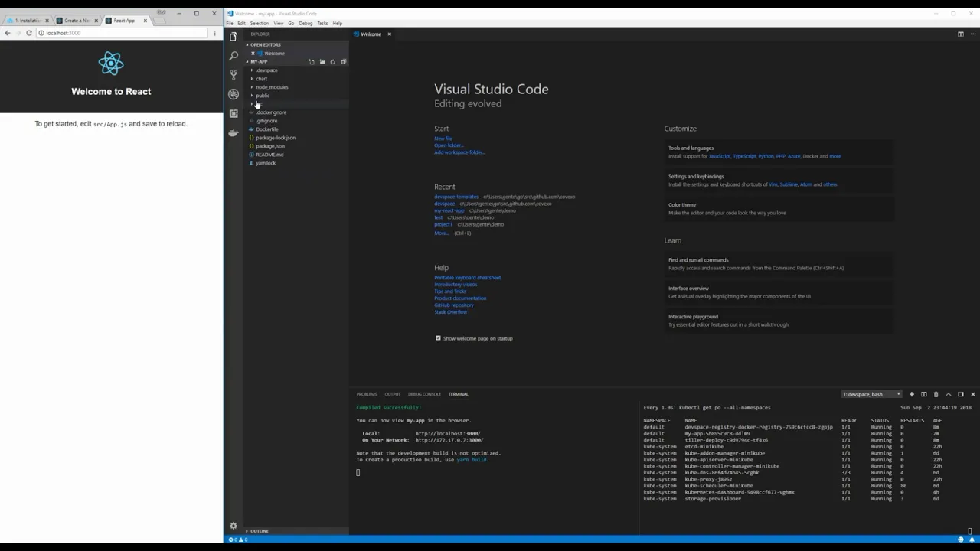Add a new terminal with the plus icon
The width and height of the screenshot is (980, 551).
(x=911, y=394)
